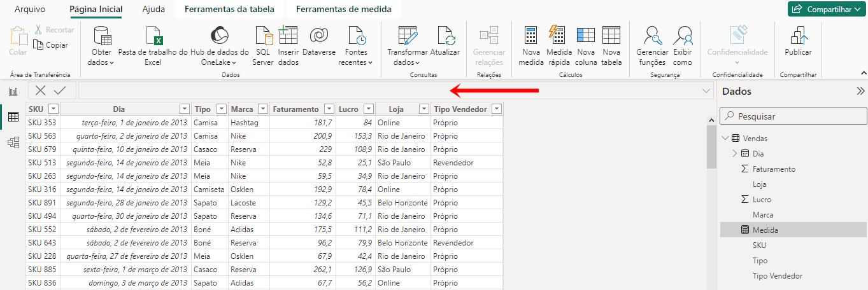
Task: Click Hashtag cell in Marca column
Action: click(x=249, y=122)
